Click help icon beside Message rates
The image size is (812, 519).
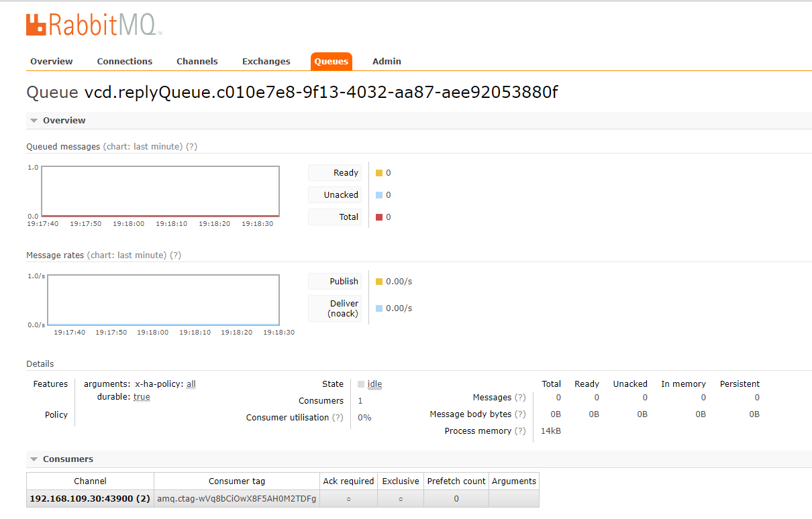coord(175,255)
